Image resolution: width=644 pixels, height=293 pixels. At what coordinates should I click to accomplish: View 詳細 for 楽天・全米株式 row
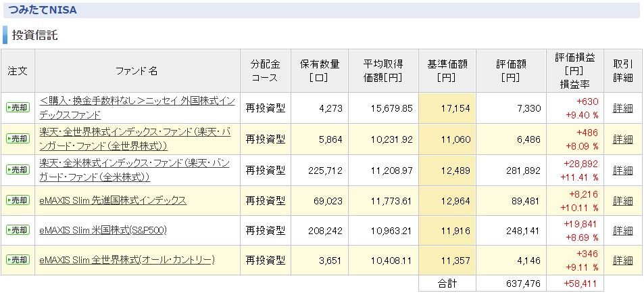(x=622, y=170)
